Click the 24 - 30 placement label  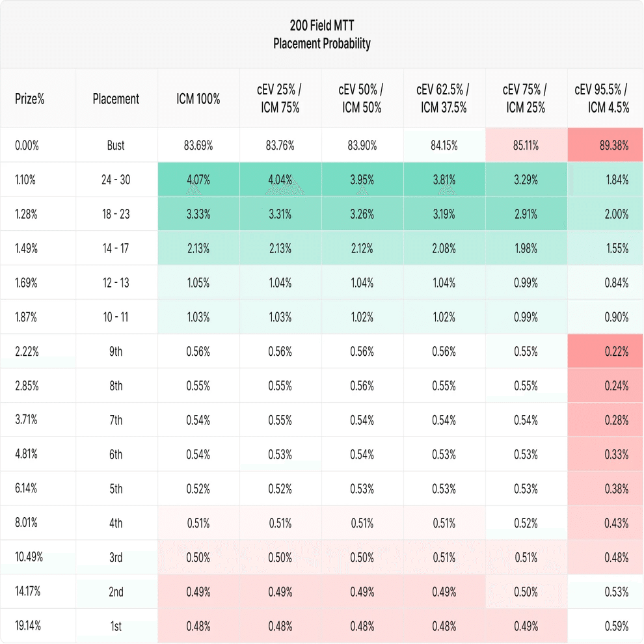point(116,180)
